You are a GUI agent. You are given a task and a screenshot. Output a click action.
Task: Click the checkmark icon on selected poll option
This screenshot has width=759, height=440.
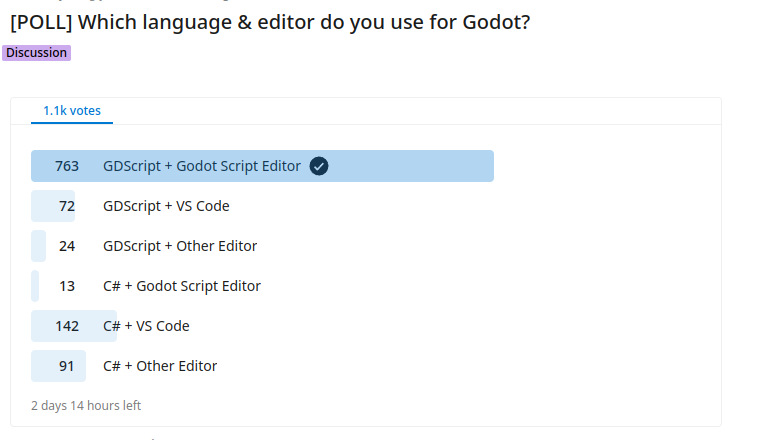(x=319, y=166)
